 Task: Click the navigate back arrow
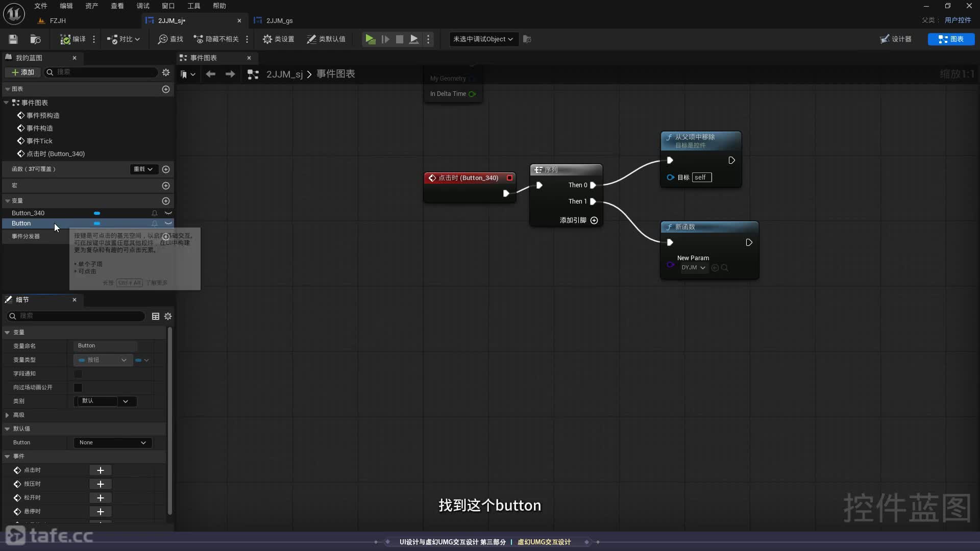(x=210, y=74)
